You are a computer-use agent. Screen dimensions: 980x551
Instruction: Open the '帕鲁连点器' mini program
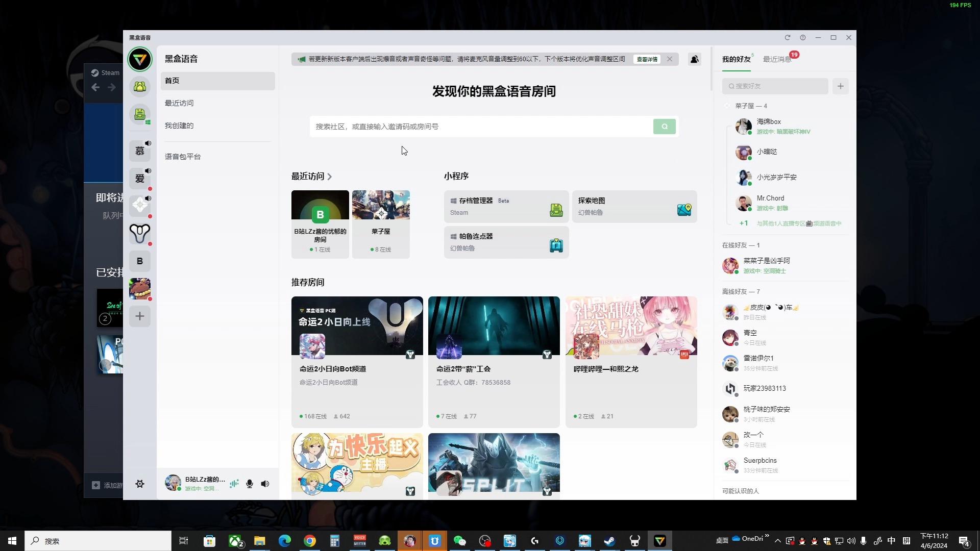[x=506, y=242]
